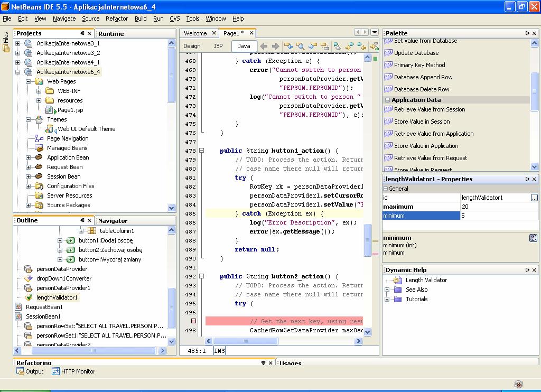Screen dimensions: 541x392
Task: Click the Retrieve Value from Request icon
Action: [388, 157]
